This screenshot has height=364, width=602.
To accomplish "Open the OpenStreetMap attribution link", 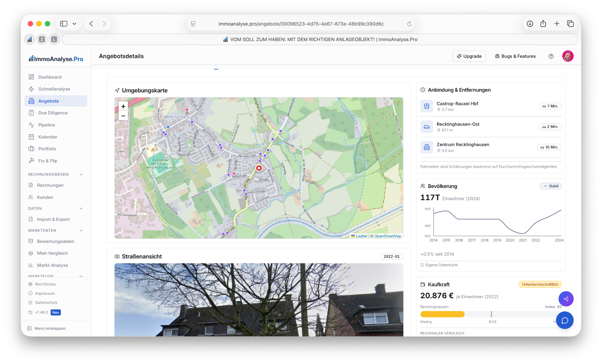I will (x=388, y=236).
